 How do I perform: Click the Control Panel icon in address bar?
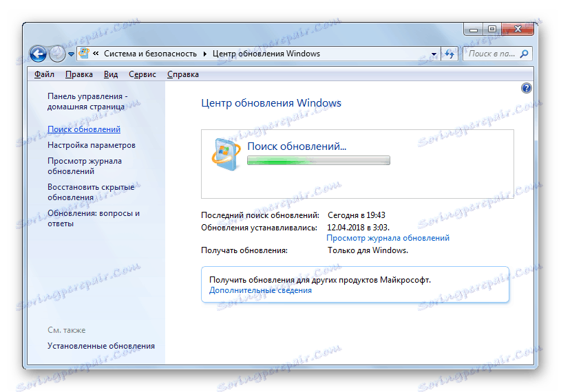(x=84, y=53)
